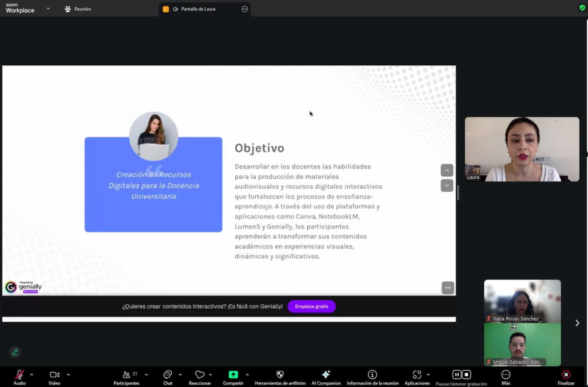Open the Zoom Workplace dropdown chevron
The height and width of the screenshot is (387, 588).
[48, 9]
